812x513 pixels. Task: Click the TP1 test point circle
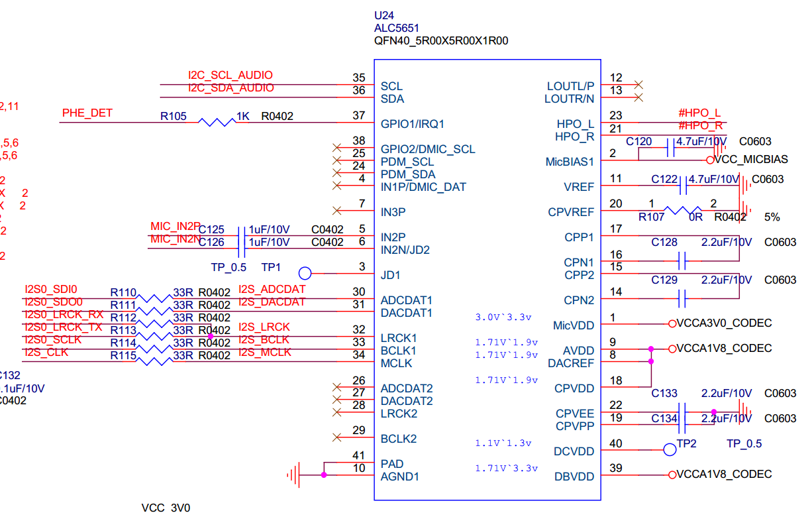pyautogui.click(x=305, y=273)
